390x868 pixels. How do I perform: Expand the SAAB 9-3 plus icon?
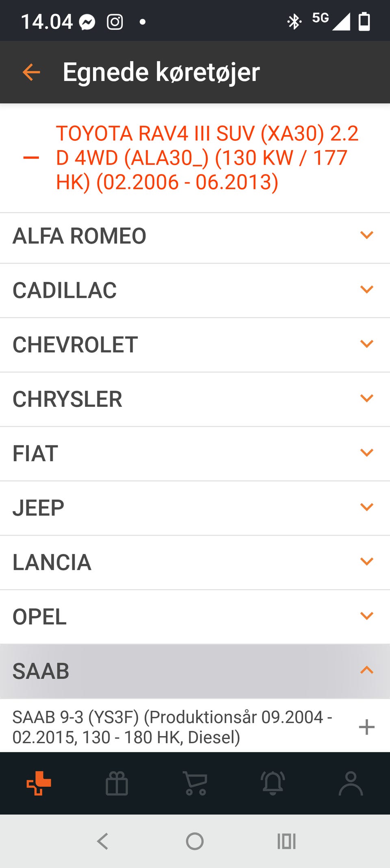click(366, 727)
